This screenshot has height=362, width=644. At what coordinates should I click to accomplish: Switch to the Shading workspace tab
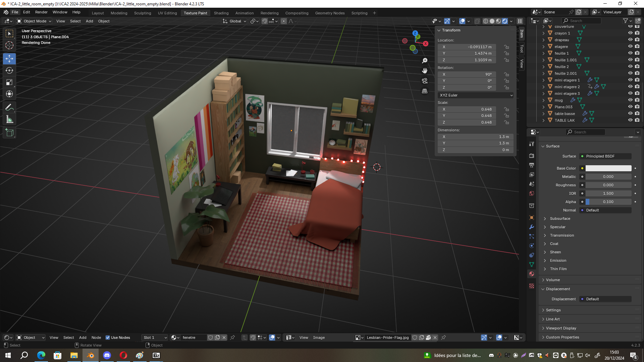221,13
